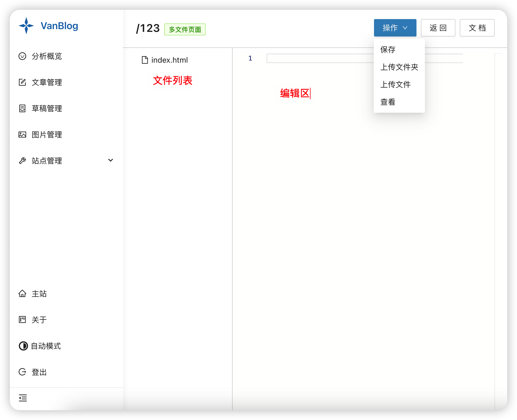Open 草稿管理 from the sidebar
This screenshot has height=420, width=517.
click(47, 108)
